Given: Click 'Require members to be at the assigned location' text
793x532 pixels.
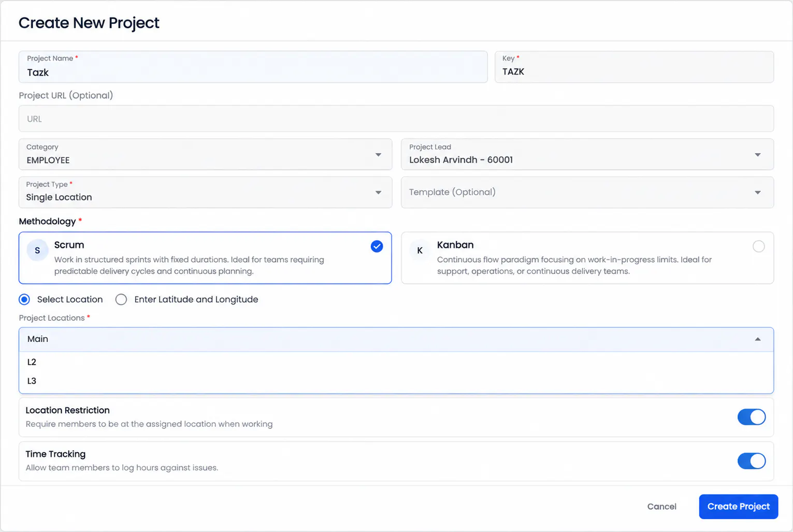Looking at the screenshot, I should pos(149,424).
